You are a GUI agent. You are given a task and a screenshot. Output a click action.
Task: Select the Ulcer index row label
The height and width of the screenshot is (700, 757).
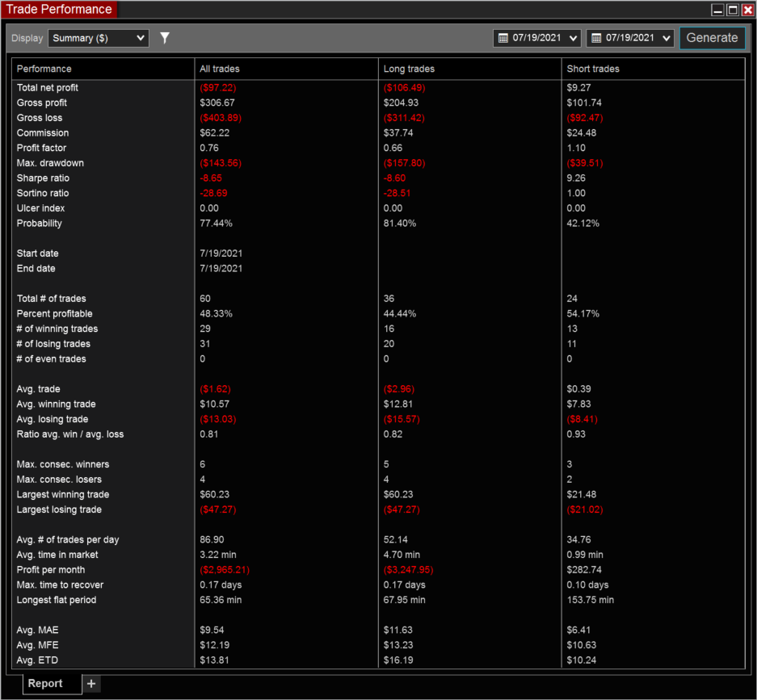pos(40,208)
